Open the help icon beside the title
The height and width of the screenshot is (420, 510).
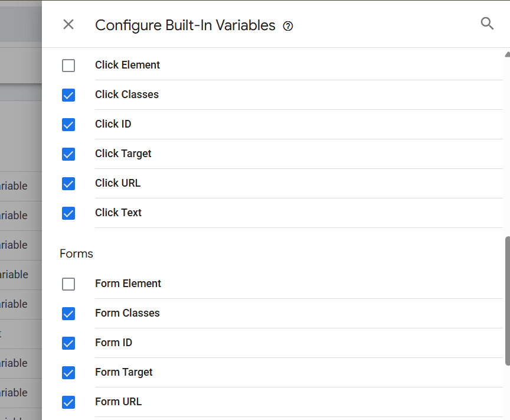click(x=288, y=26)
